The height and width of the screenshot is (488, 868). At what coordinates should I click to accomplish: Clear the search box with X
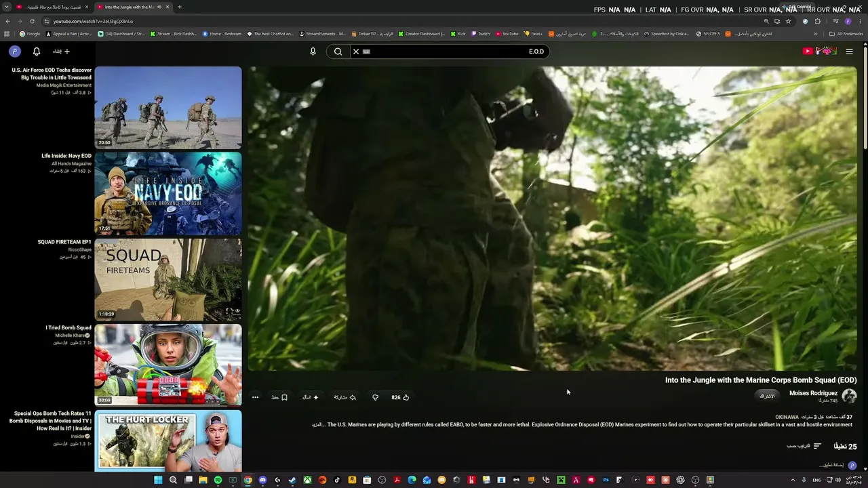pos(355,52)
